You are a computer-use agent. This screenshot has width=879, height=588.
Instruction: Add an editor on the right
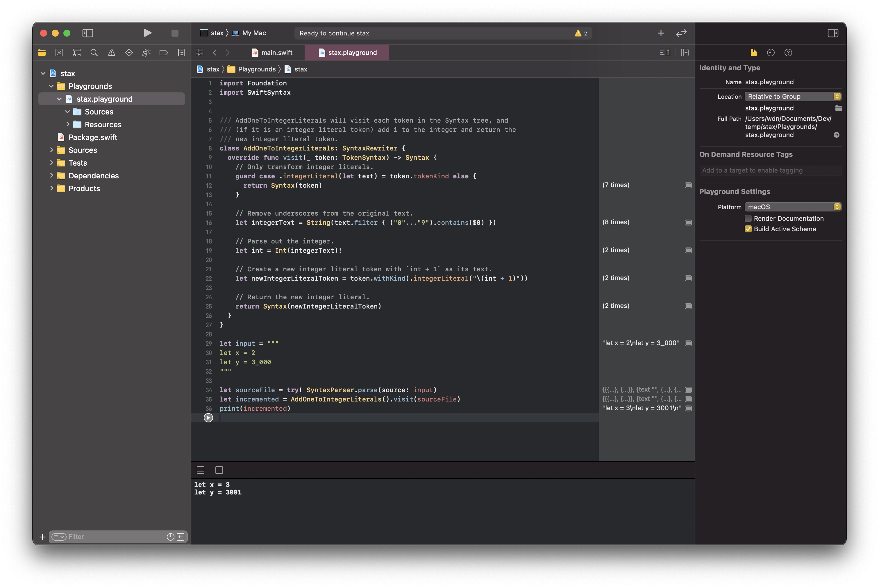click(x=685, y=53)
